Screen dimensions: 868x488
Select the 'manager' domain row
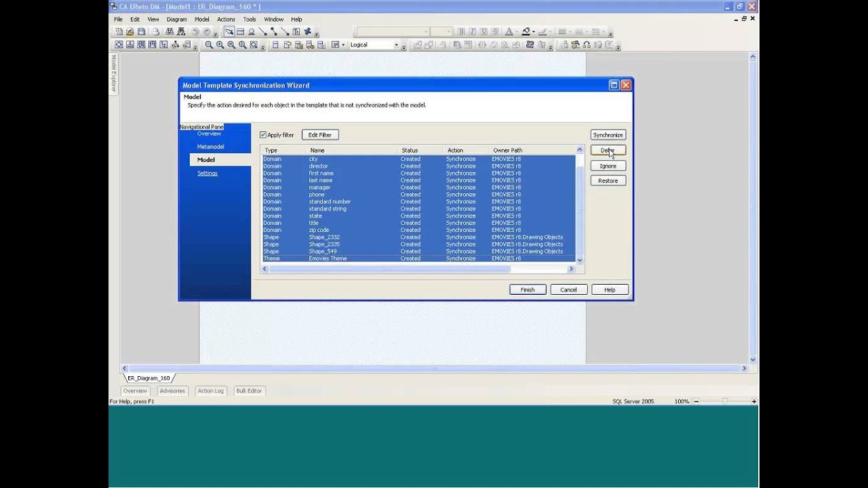click(x=418, y=187)
